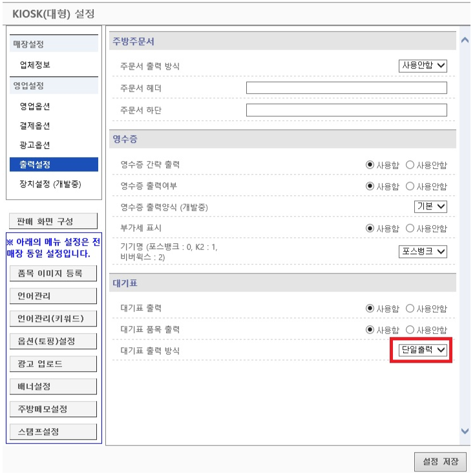Select 출력설정 menu item
This screenshot has height=476, width=475.
(x=54, y=164)
